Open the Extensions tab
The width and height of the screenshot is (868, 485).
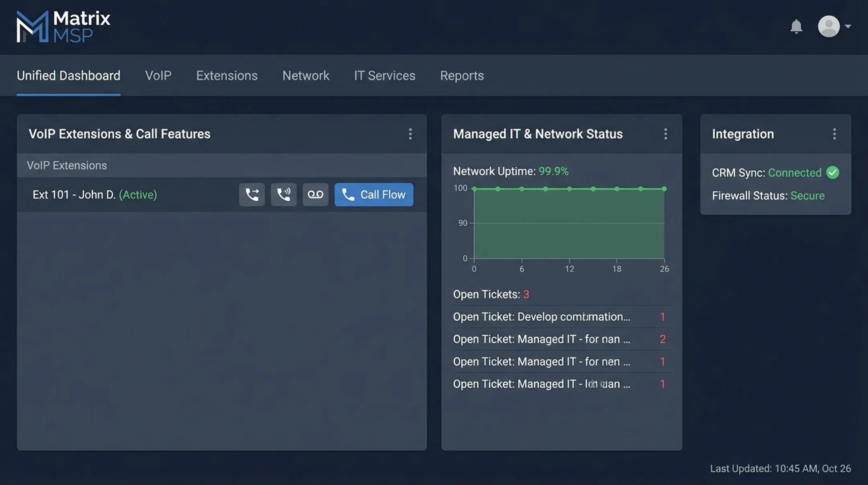[x=227, y=76]
